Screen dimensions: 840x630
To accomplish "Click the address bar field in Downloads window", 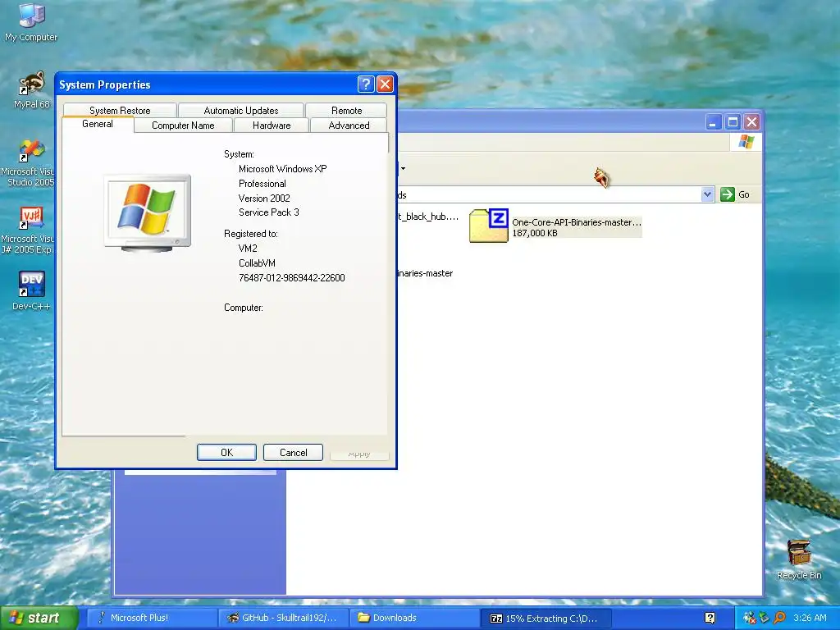I will pos(549,194).
